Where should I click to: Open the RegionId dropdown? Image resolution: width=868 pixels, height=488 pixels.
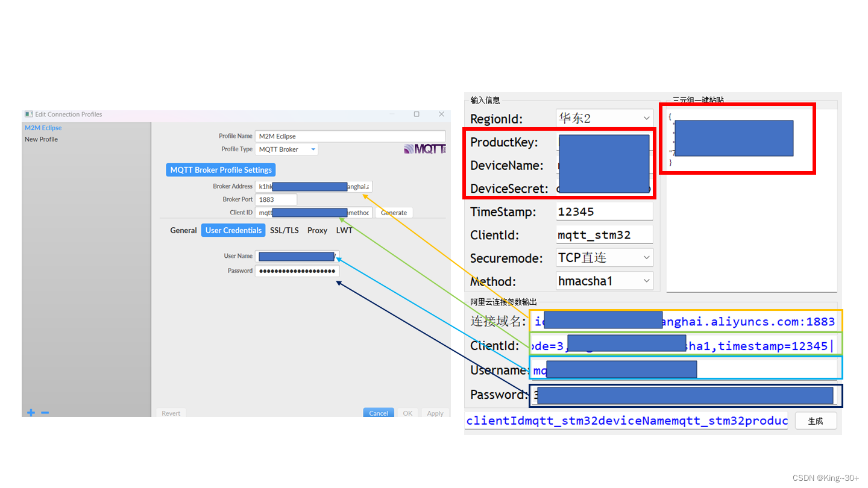[605, 118]
